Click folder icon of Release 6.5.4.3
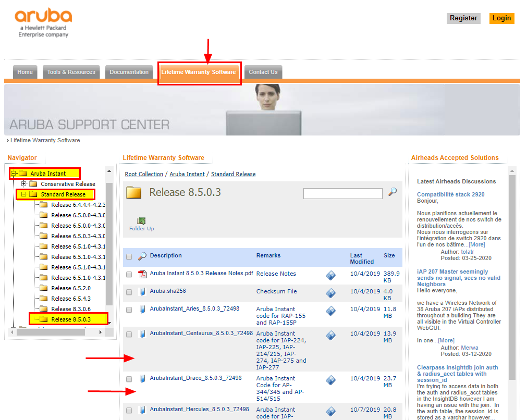 pyautogui.click(x=43, y=299)
